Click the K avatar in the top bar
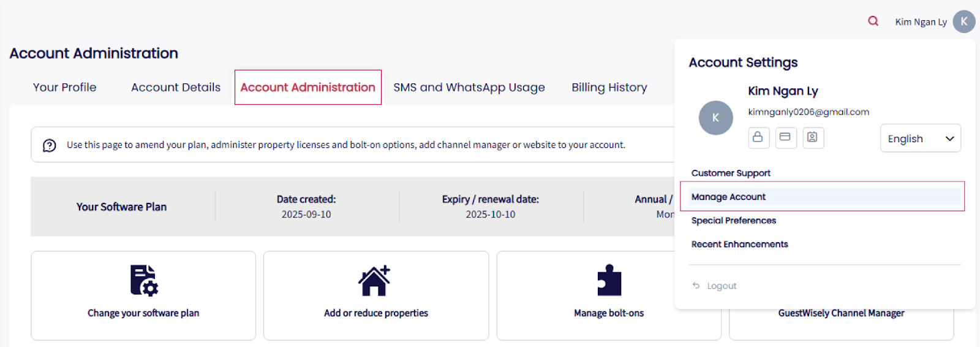This screenshot has width=980, height=347. coord(963,21)
